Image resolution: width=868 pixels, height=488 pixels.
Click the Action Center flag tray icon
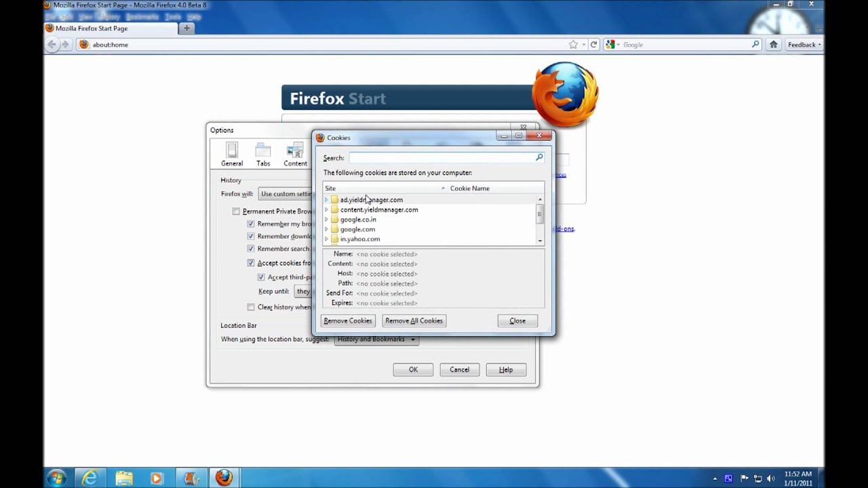744,479
